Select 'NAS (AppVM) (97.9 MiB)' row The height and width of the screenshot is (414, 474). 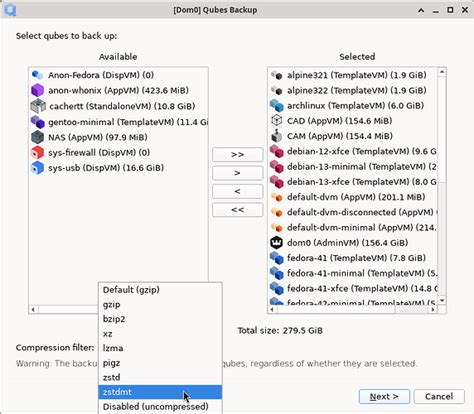118,137
